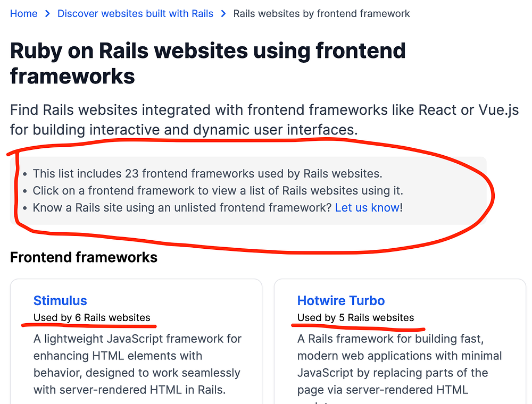Click the bullet Click on a frontend framework
532x404 pixels.
coord(218,190)
